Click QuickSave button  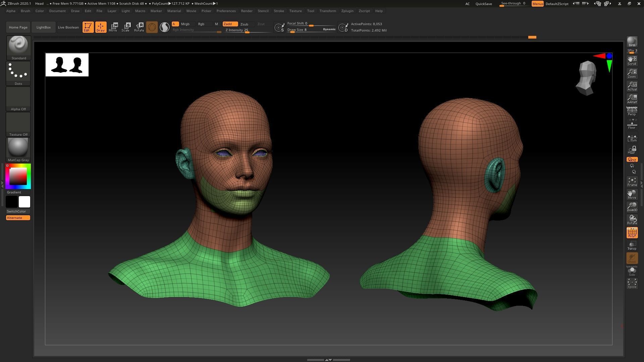click(484, 4)
